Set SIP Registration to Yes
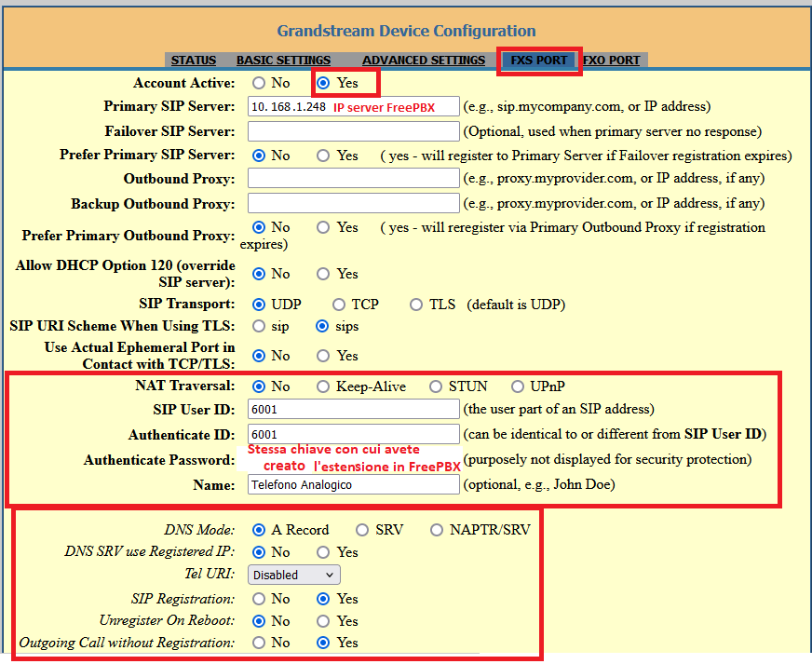The image size is (812, 664). point(323,599)
